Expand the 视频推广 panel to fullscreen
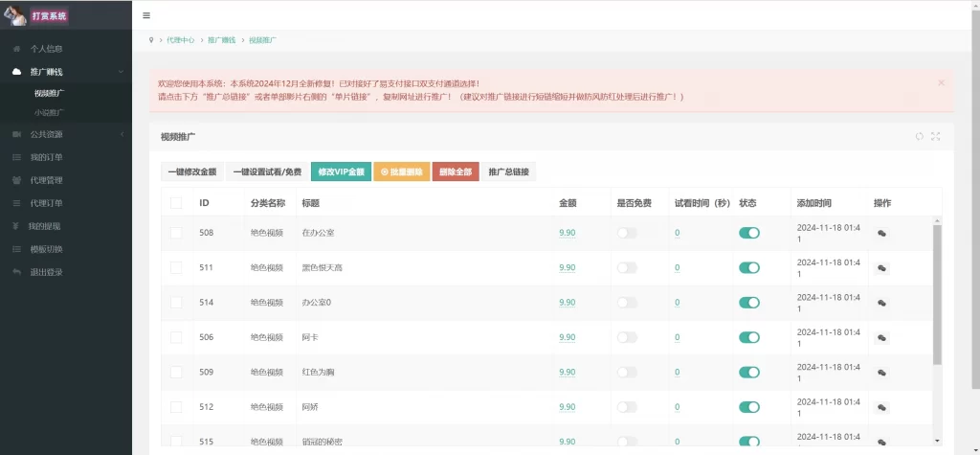The image size is (980, 455). coord(936,136)
